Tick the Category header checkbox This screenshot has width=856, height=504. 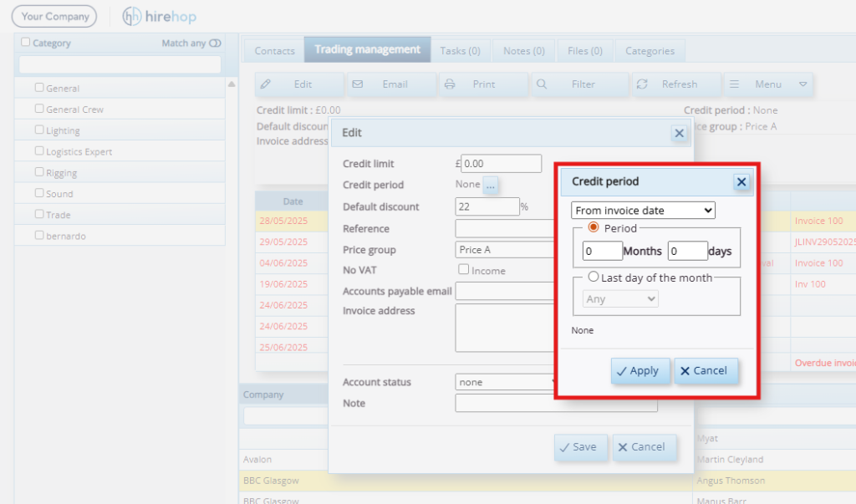(26, 42)
